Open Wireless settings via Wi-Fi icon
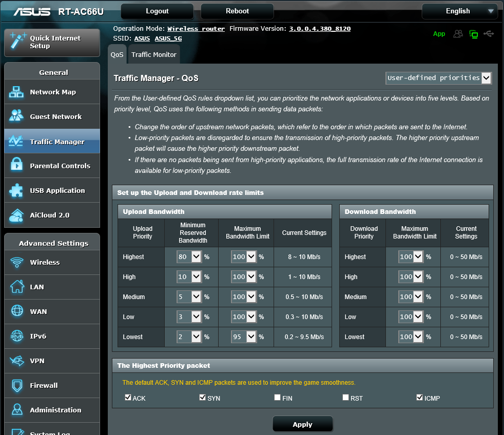Viewport: 504px width, 435px height. [16, 263]
